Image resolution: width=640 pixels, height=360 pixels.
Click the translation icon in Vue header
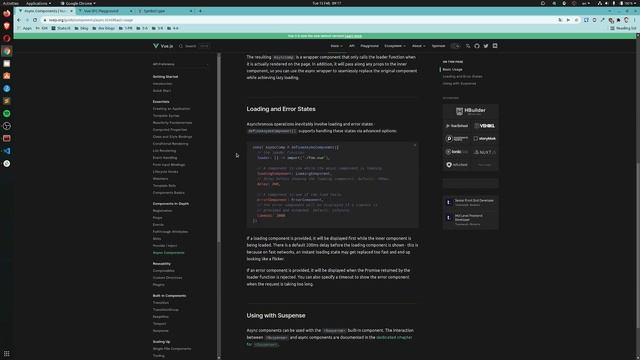(x=468, y=46)
